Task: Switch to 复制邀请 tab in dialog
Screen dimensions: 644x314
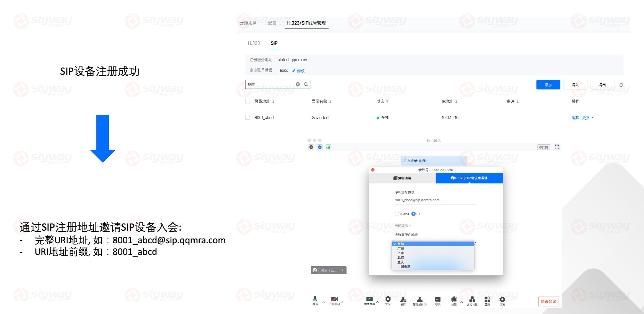Action: 402,178
